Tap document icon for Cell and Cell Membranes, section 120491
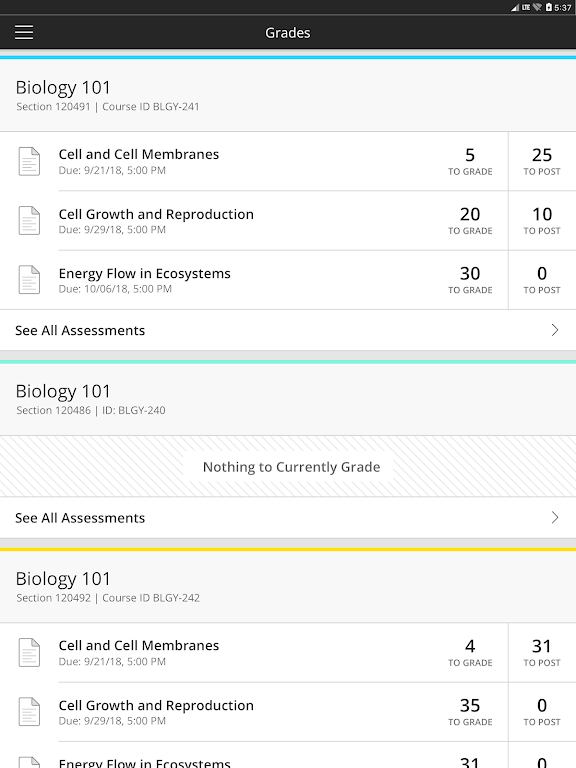This screenshot has width=576, height=768. click(x=29, y=161)
